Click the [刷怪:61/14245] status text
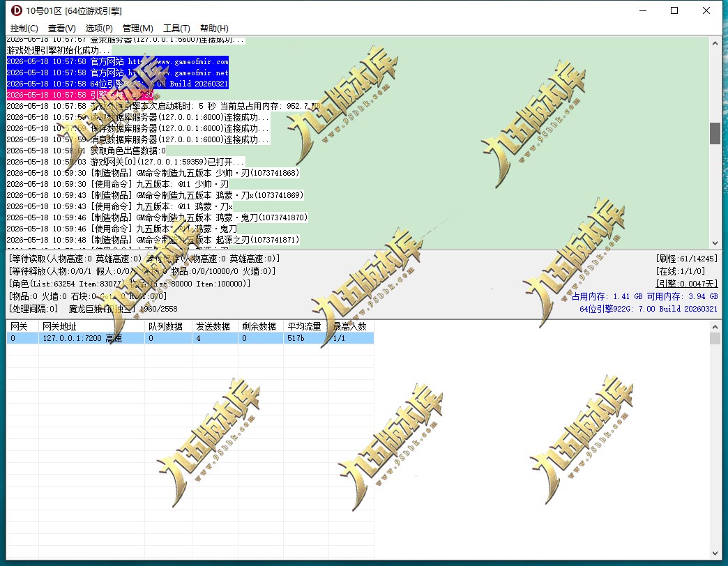The height and width of the screenshot is (566, 728). [687, 259]
